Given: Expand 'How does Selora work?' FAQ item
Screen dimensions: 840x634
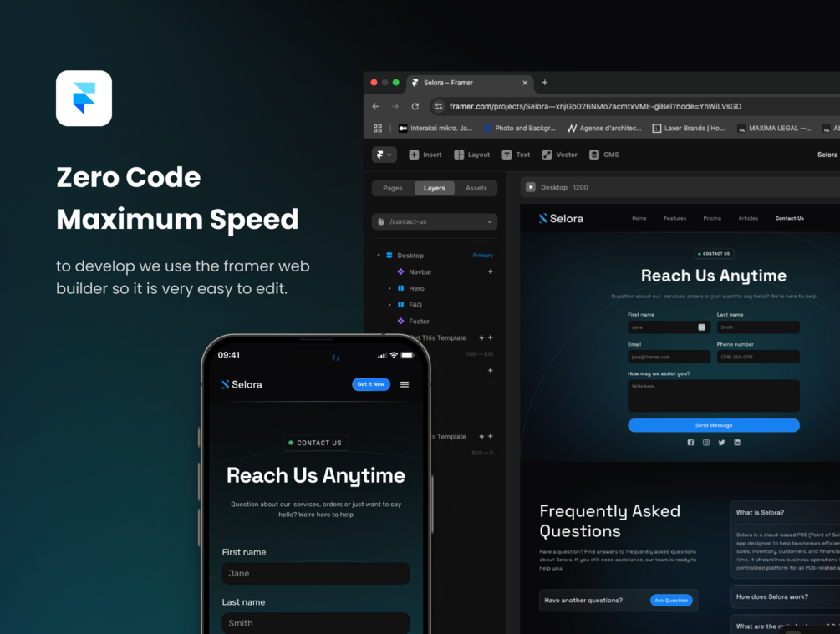Looking at the screenshot, I should tap(785, 596).
